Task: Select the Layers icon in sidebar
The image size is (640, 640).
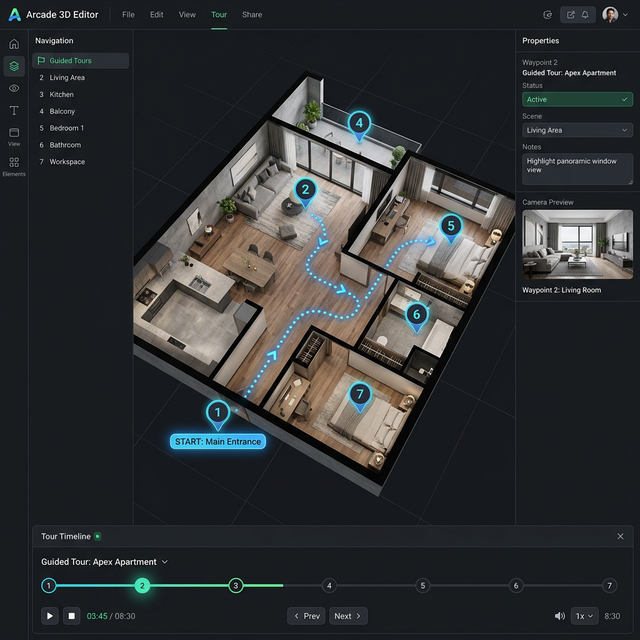Action: [14, 66]
